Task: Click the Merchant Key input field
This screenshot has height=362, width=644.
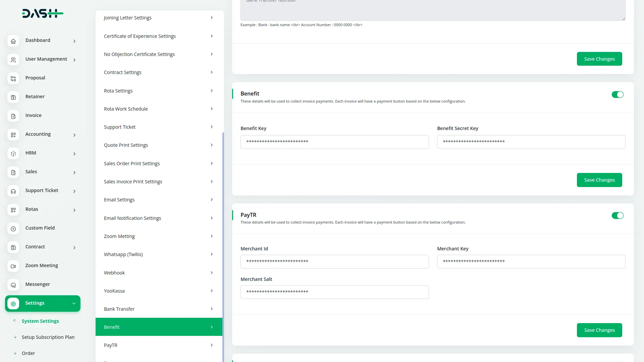Action: click(531, 261)
